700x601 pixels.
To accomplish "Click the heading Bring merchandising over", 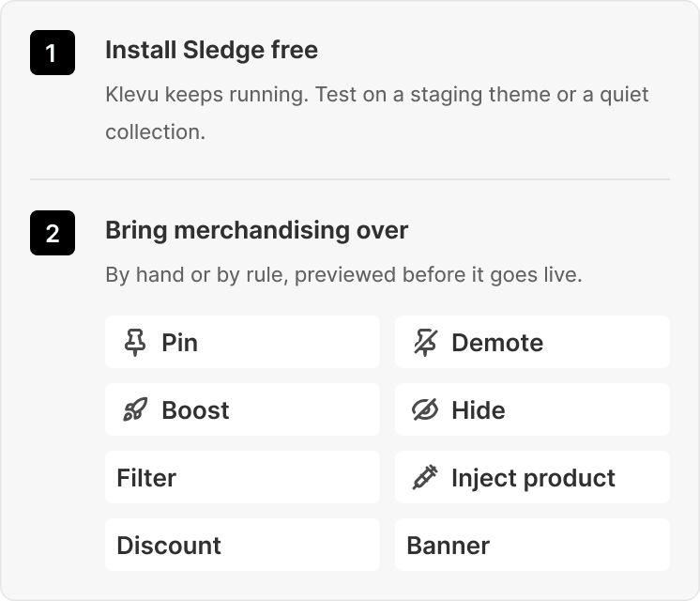I will [257, 231].
